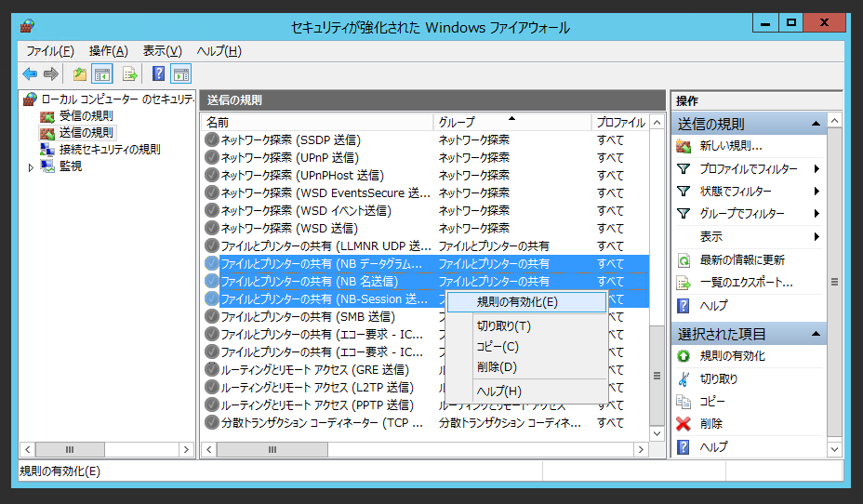Click 最新の情報に更新 action link

pyautogui.click(x=742, y=260)
